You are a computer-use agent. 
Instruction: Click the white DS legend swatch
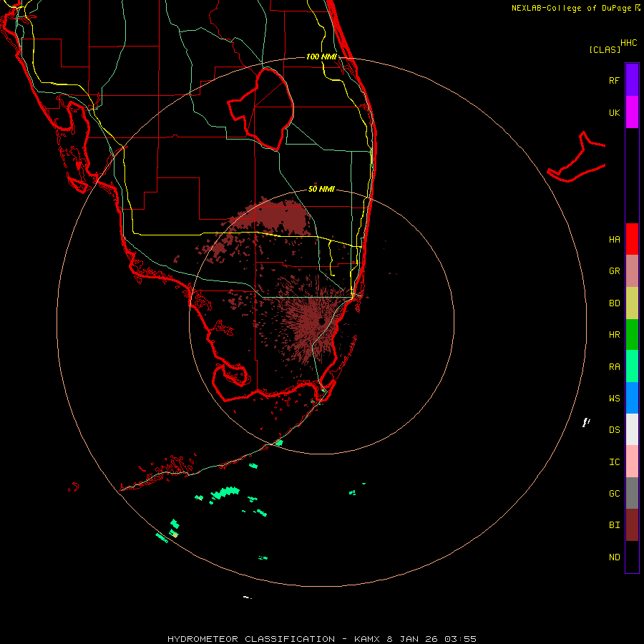[632, 429]
